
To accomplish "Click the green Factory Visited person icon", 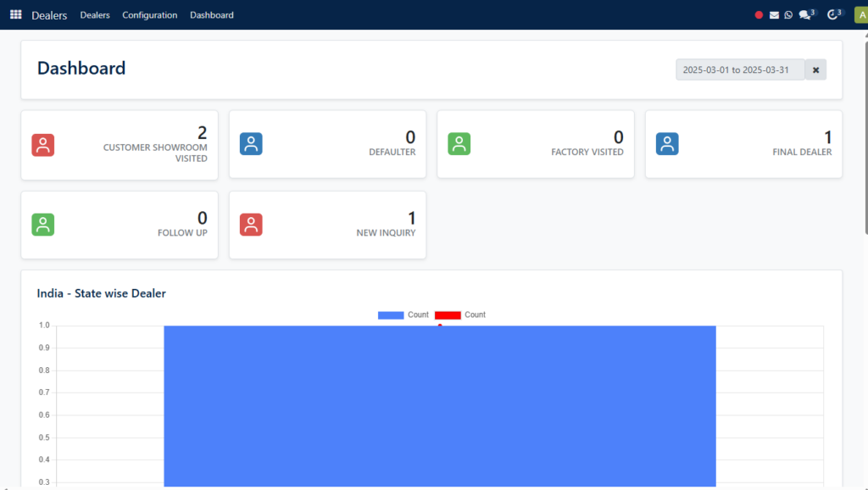I will (x=459, y=144).
